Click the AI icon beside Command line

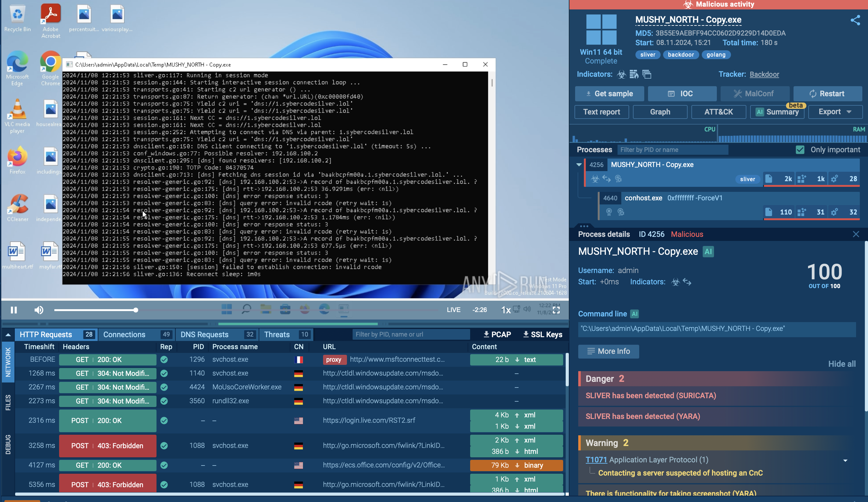click(x=634, y=314)
